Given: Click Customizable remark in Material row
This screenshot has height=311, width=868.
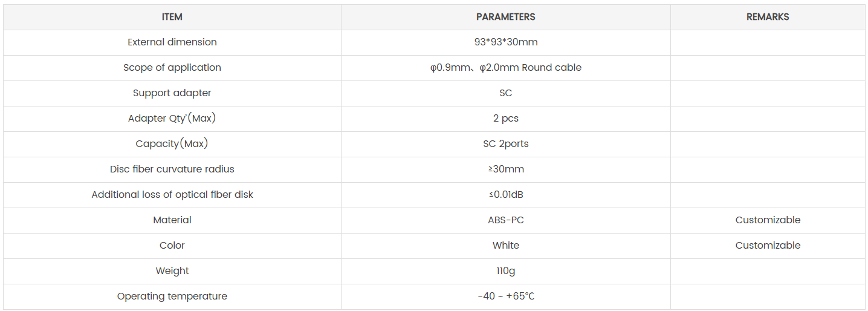Looking at the screenshot, I should point(768,220).
